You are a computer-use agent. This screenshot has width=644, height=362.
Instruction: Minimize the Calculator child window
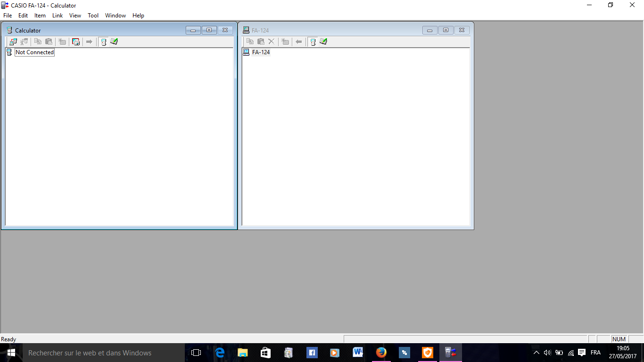(193, 30)
